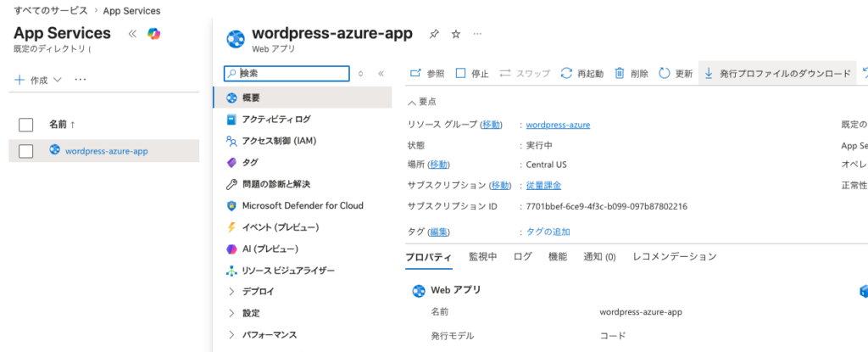Open the 従量課金 subscription link
Screen dimensions: 868x352
[x=543, y=185]
